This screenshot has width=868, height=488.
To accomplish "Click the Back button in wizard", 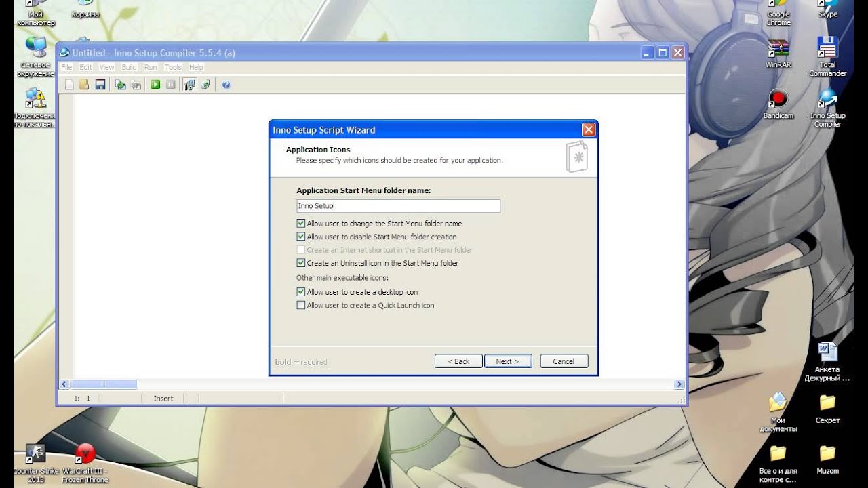I will [458, 361].
